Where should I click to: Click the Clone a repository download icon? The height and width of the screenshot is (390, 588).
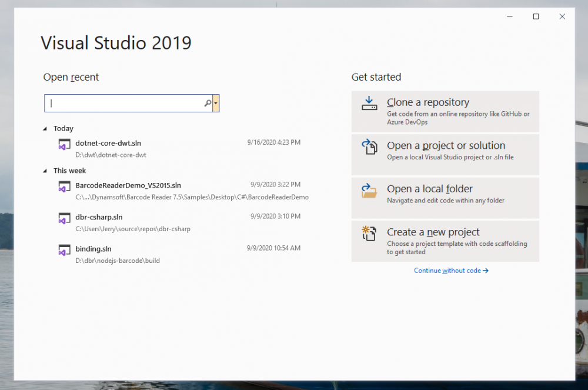[369, 104]
